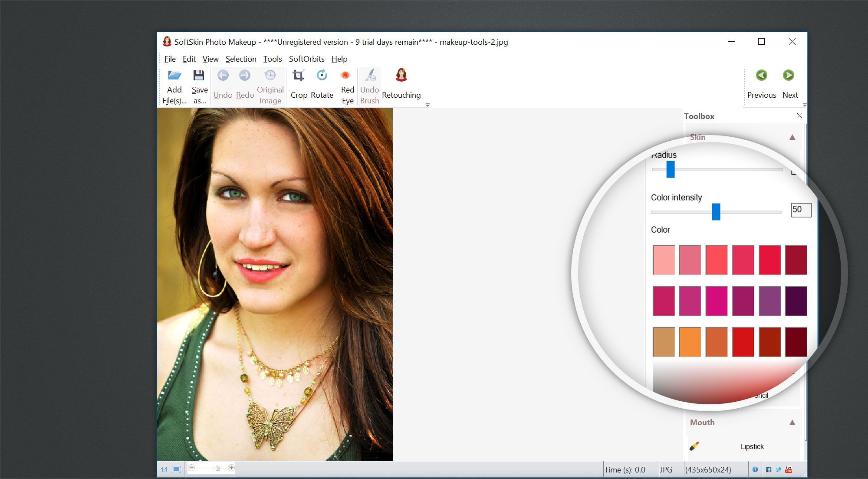The width and height of the screenshot is (868, 479).
Task: Open the SoftOrbits menu
Action: [x=307, y=59]
